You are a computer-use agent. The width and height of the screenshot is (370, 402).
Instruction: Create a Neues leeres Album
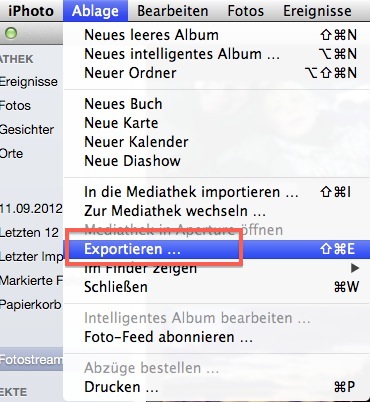point(217,35)
